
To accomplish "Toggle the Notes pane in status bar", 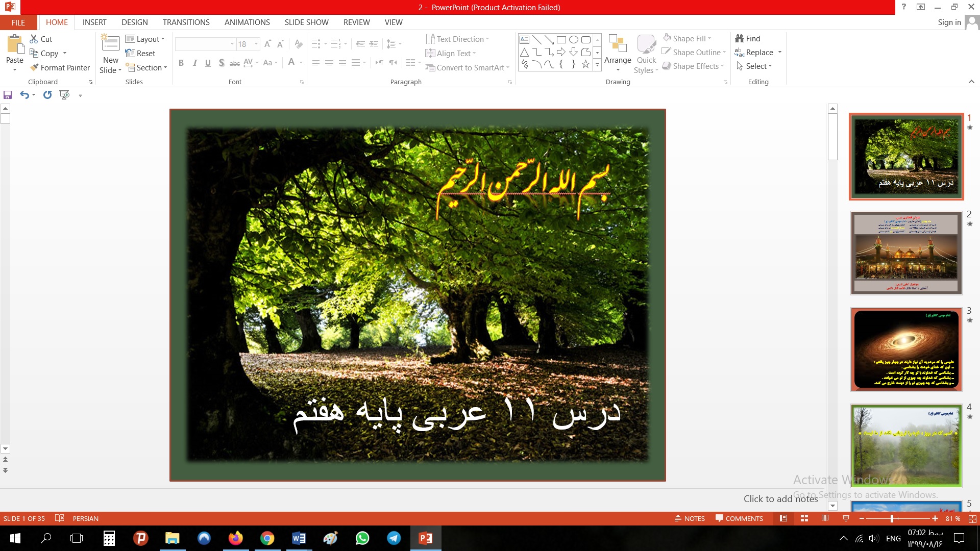I will tap(690, 518).
